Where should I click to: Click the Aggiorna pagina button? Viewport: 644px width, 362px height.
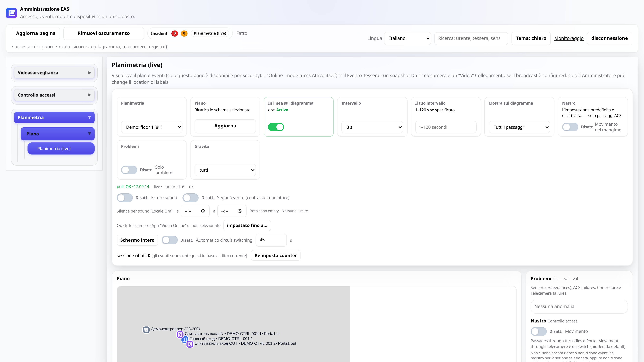[36, 34]
